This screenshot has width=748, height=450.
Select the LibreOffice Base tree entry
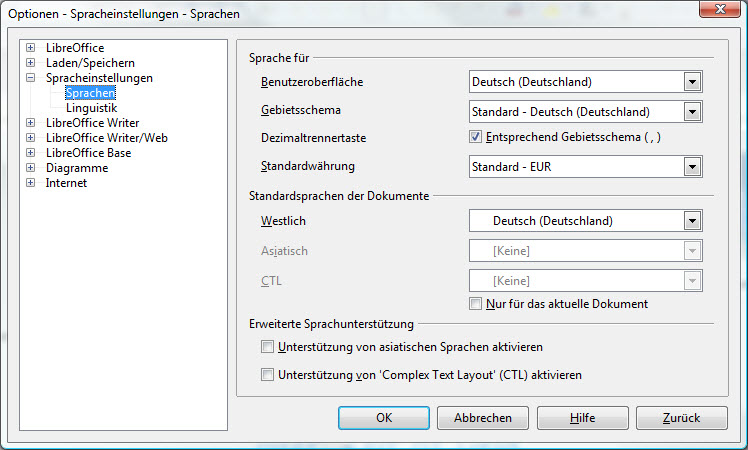pyautogui.click(x=88, y=153)
